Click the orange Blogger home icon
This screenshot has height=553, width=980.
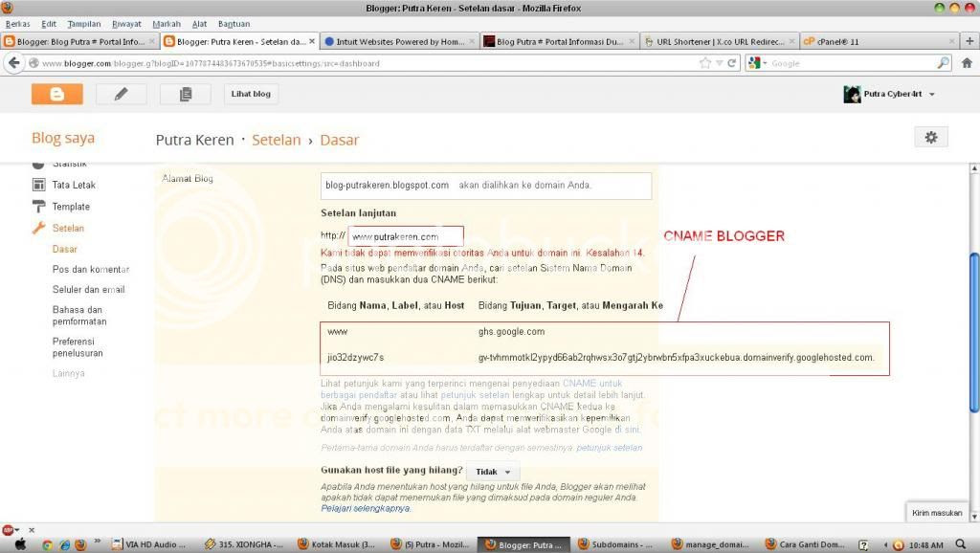pyautogui.click(x=56, y=95)
